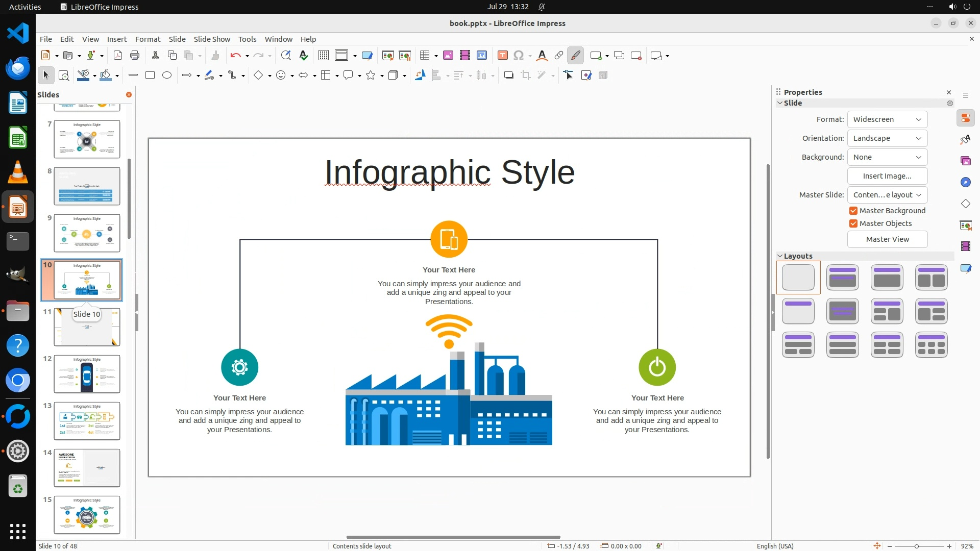Collapse the Layouts section
The image size is (980, 551).
[780, 256]
